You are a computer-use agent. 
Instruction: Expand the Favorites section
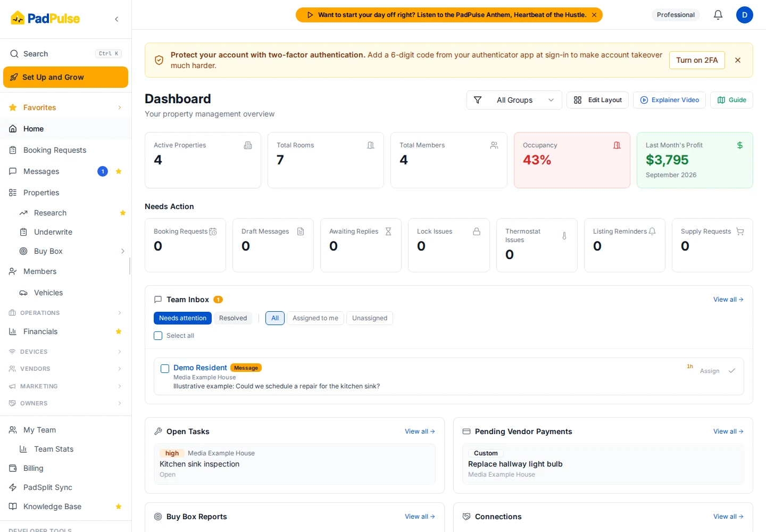click(119, 107)
